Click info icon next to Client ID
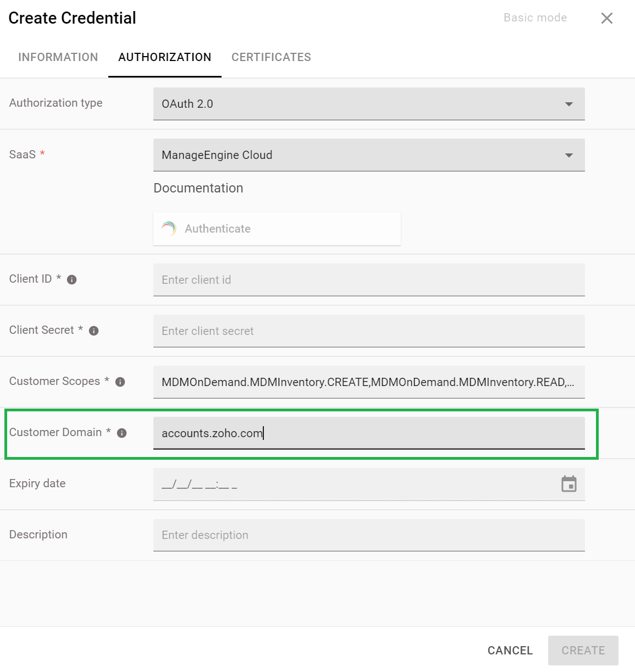The image size is (635, 672). click(x=71, y=280)
